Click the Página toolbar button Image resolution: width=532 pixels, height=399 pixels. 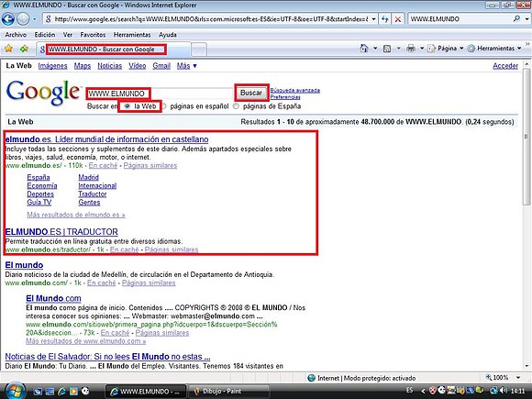click(446, 49)
